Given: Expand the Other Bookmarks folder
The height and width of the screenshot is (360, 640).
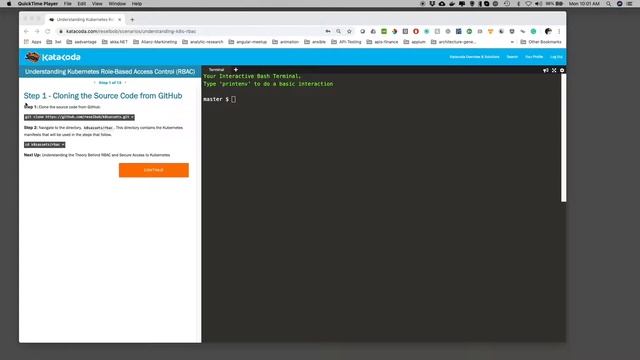Looking at the screenshot, I should point(541,42).
